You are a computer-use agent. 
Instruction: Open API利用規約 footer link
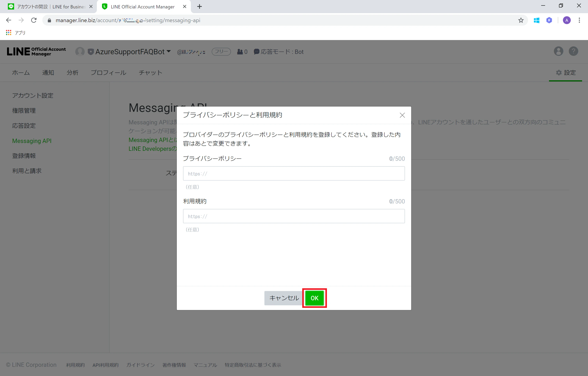coord(105,365)
